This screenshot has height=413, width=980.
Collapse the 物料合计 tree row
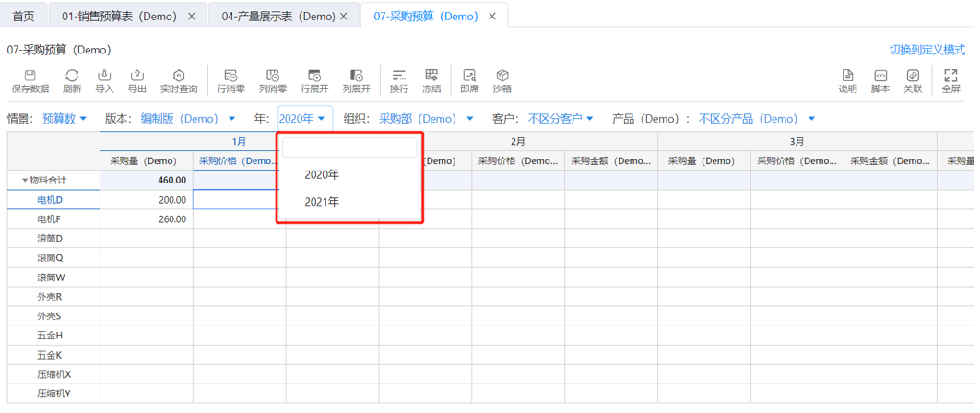25,181
